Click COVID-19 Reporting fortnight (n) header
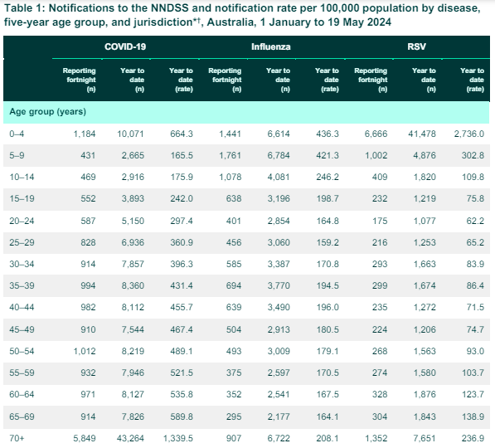This screenshot has width=495, height=448. 79,80
